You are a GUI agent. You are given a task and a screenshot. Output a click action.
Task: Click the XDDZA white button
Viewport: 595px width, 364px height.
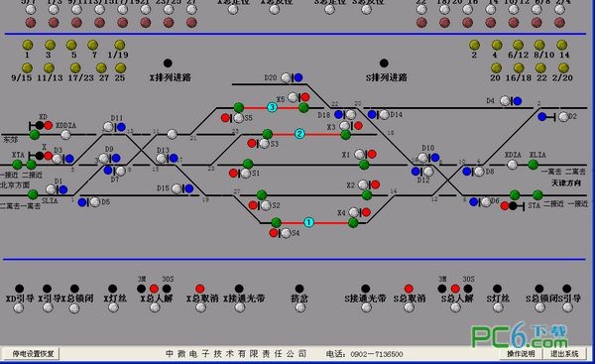point(65,134)
